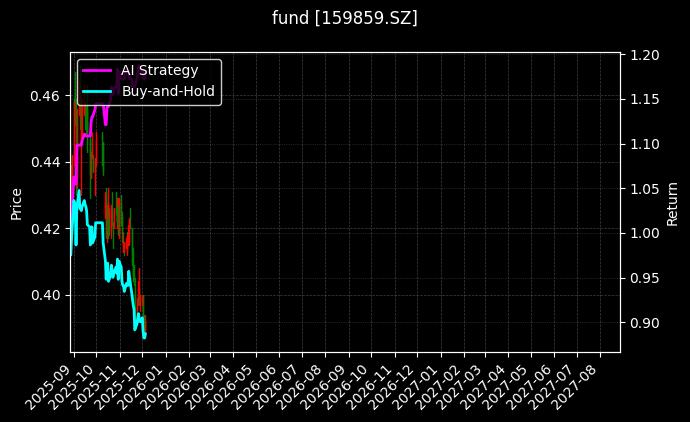This screenshot has height=422, width=690.
Task: Click the 0.90 return tick label
Action: click(x=645, y=323)
